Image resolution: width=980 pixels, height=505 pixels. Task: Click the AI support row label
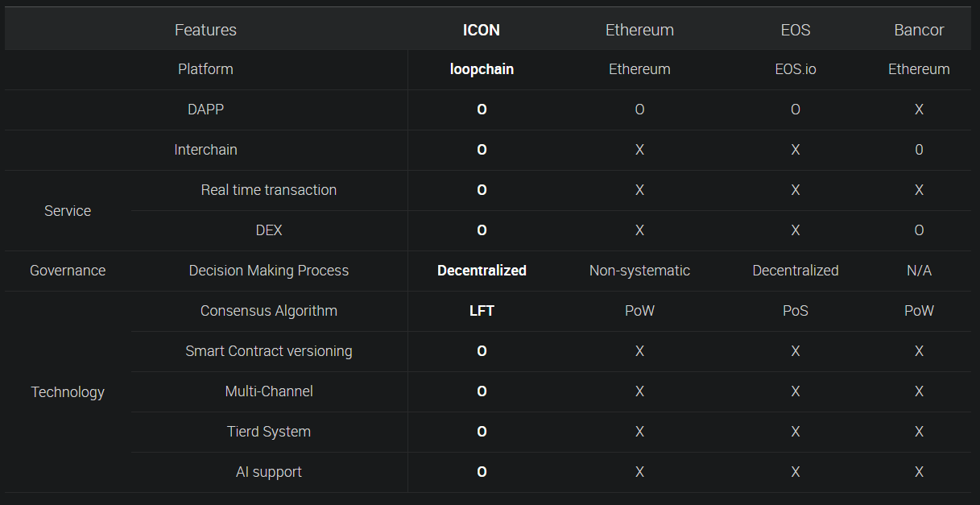(x=269, y=472)
